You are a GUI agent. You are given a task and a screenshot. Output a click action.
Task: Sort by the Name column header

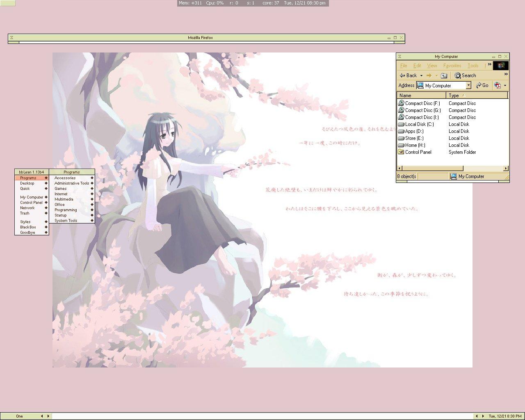[x=422, y=96]
